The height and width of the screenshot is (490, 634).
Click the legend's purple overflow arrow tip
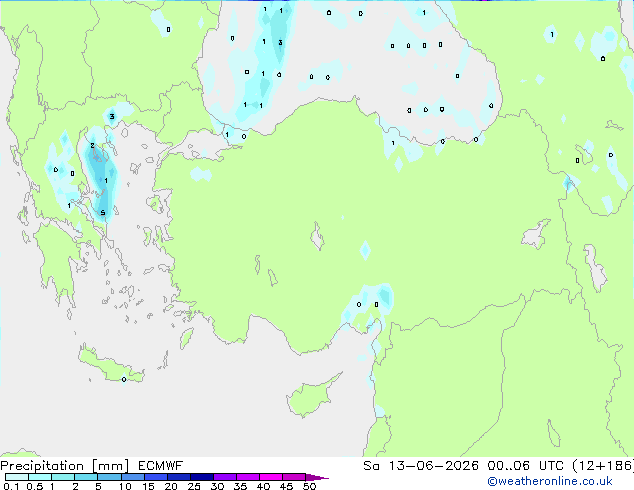click(x=317, y=477)
